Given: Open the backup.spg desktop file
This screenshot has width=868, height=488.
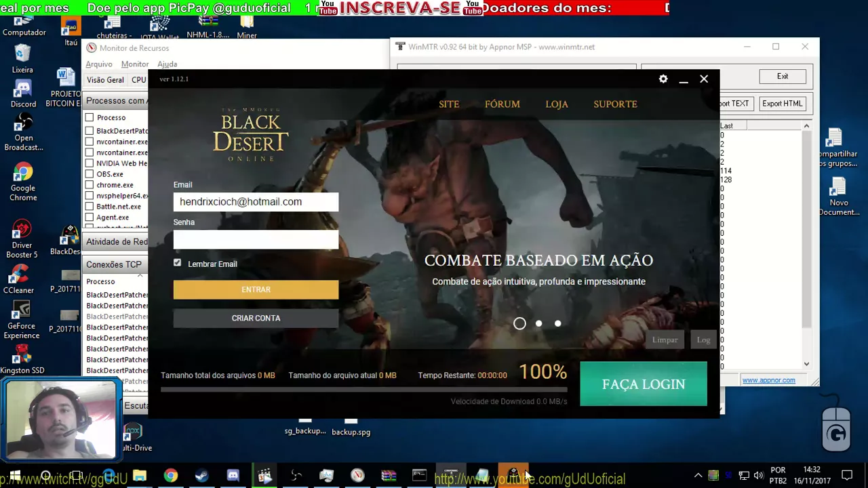Looking at the screenshot, I should (x=351, y=427).
